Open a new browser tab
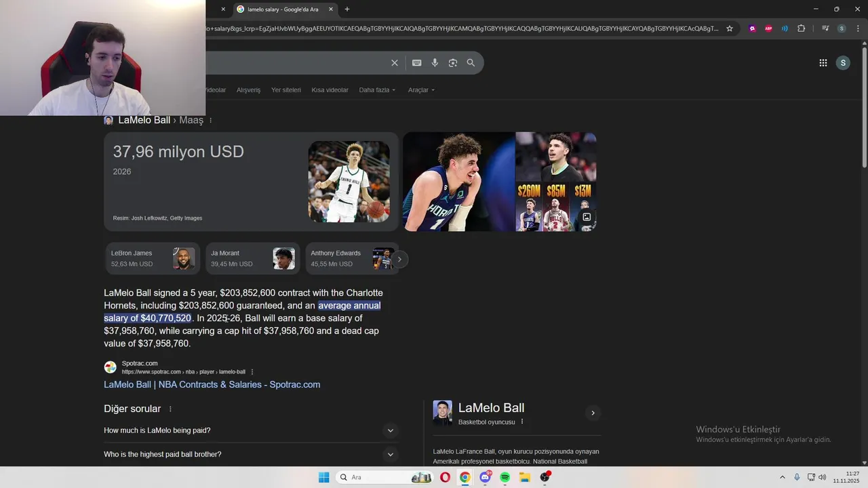 pyautogui.click(x=347, y=9)
